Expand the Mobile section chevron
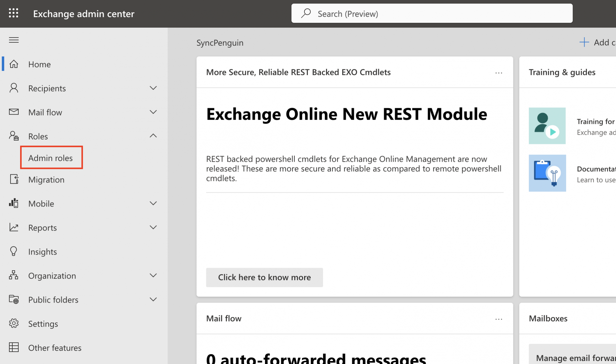 [153, 203]
